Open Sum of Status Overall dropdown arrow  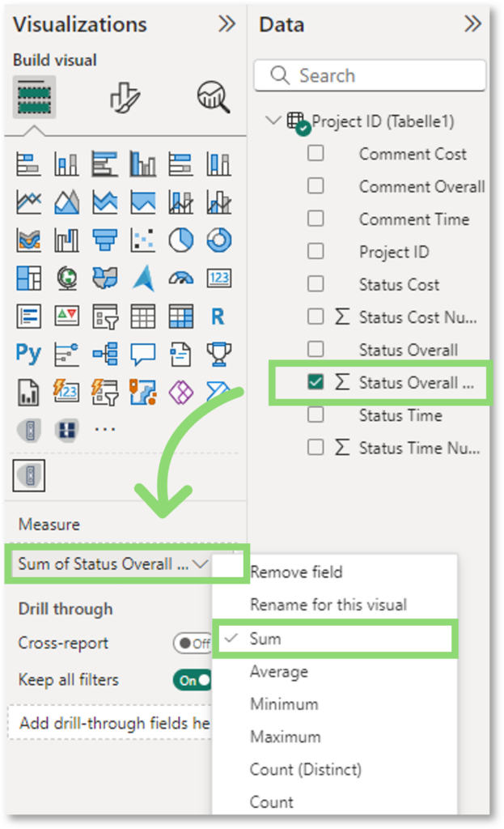click(x=201, y=564)
